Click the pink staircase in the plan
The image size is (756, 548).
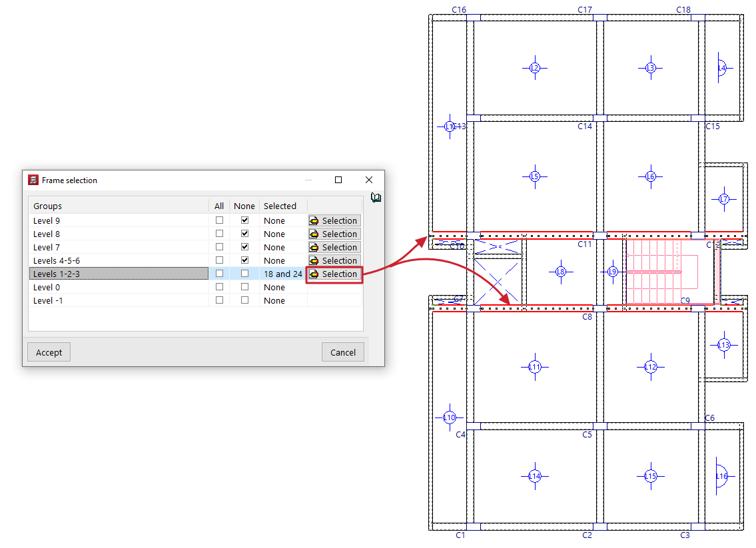[x=663, y=272]
